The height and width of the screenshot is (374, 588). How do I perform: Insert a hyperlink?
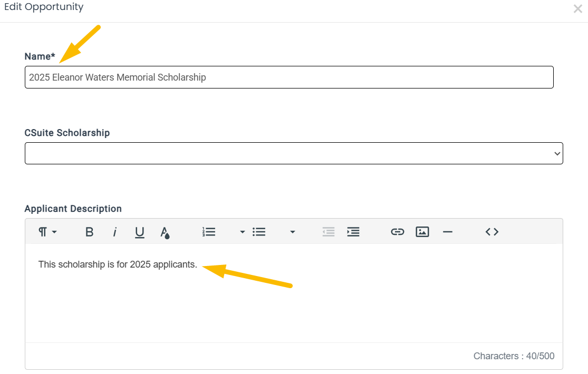point(398,232)
